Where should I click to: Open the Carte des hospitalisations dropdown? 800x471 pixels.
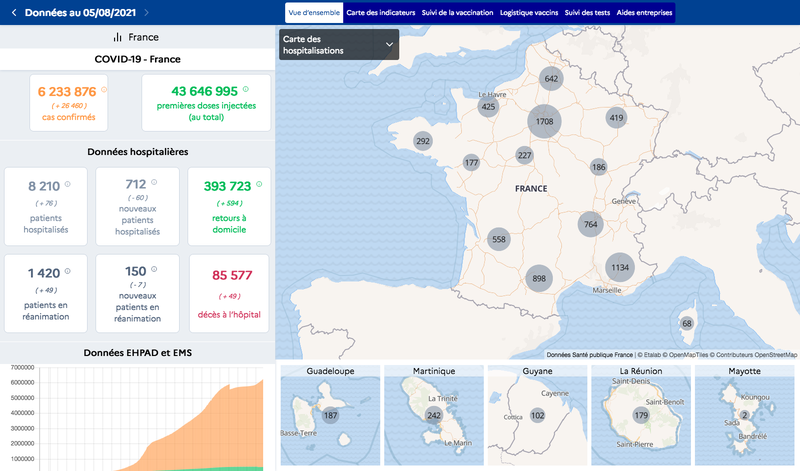(338, 44)
